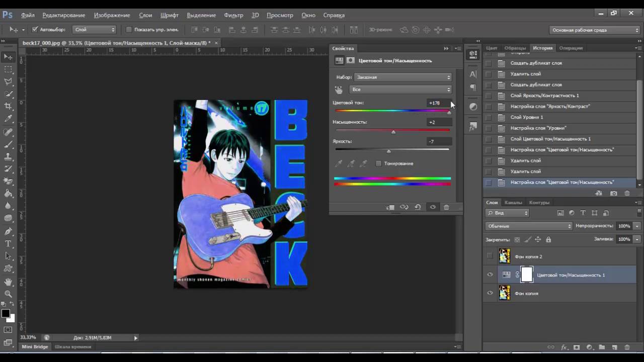This screenshot has width=644, height=362.
Task: Open the Обычные blend mode dropdown
Action: click(529, 226)
